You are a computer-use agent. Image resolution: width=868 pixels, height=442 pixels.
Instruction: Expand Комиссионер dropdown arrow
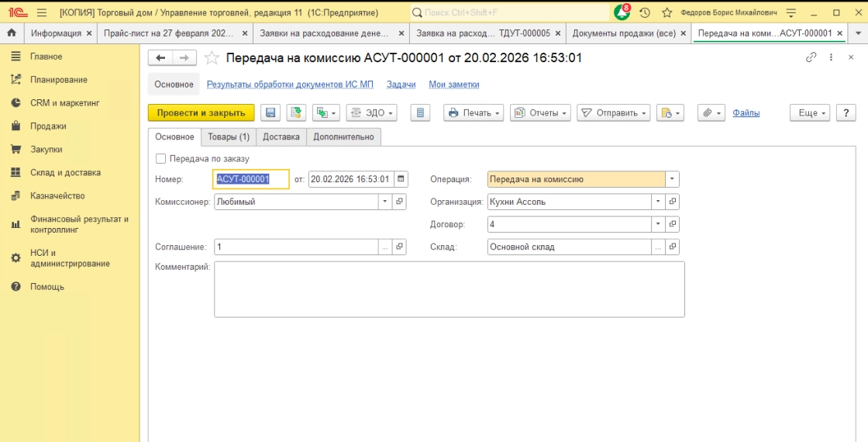click(x=385, y=202)
